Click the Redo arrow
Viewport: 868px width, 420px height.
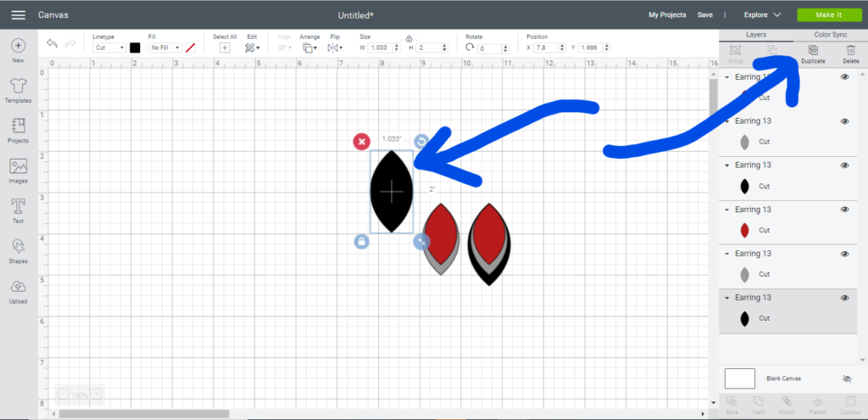(70, 43)
